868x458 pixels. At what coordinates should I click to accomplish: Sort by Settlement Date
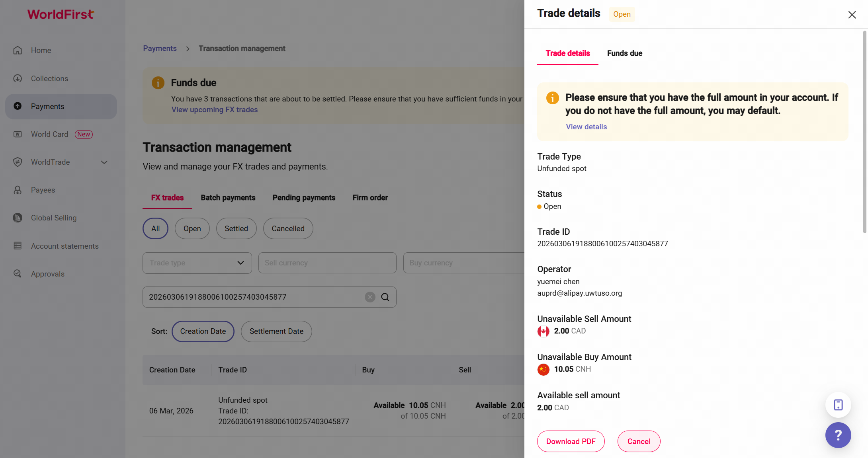point(276,331)
